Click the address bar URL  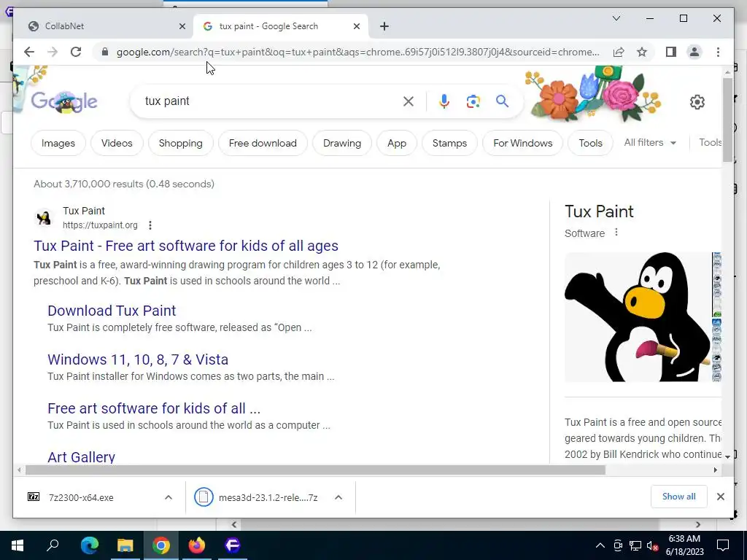(357, 52)
